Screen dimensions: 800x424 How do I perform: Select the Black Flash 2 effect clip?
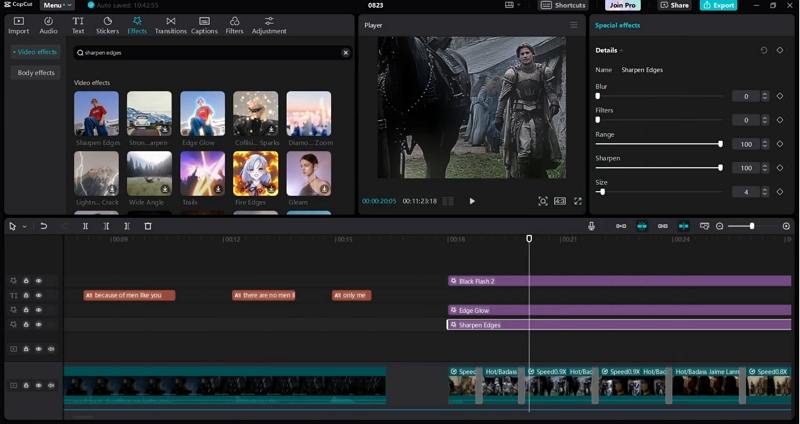[620, 281]
